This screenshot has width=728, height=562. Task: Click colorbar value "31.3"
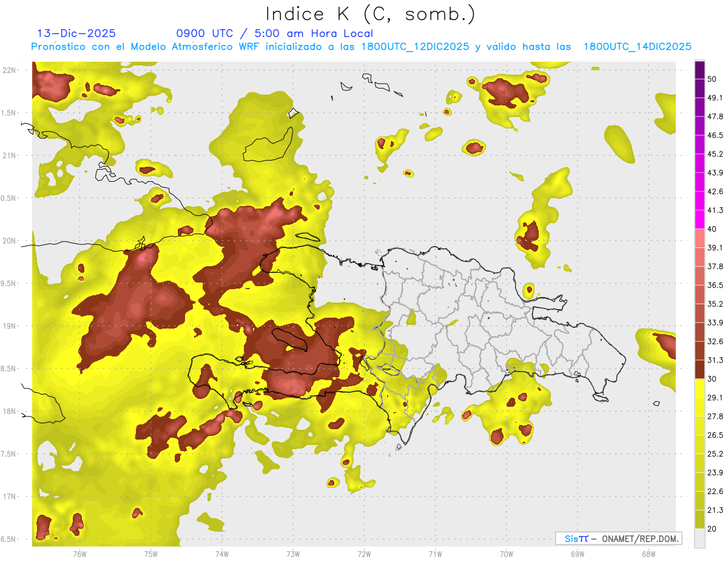(715, 360)
